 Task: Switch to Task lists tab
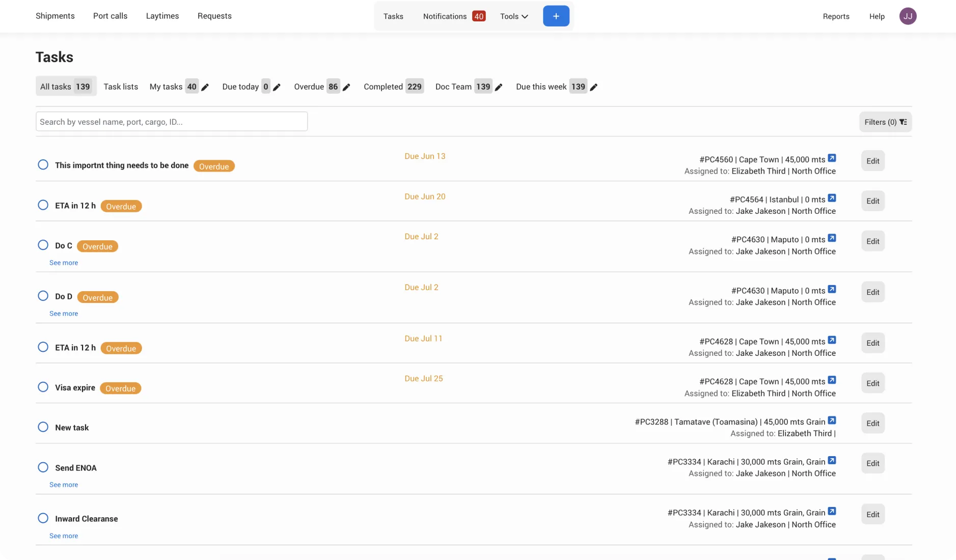tap(121, 87)
